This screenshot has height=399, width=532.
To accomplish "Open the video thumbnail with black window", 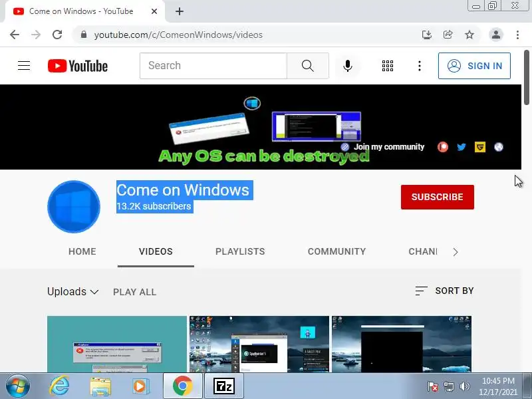I will tap(402, 344).
